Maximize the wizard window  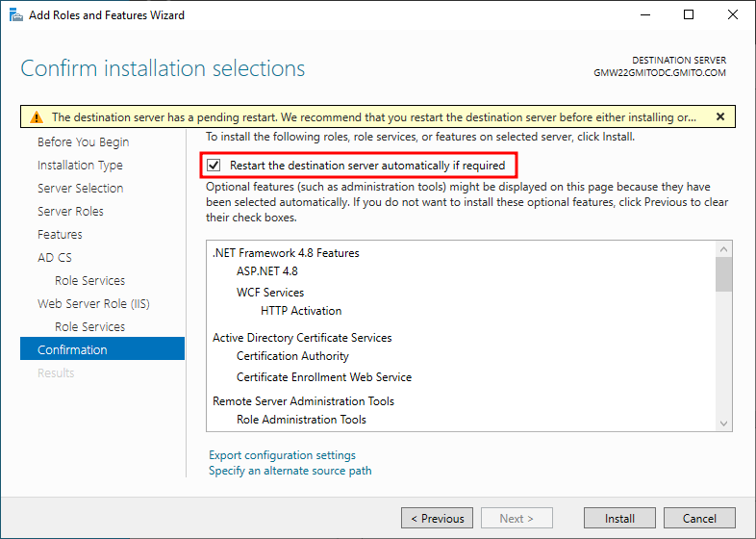(689, 15)
